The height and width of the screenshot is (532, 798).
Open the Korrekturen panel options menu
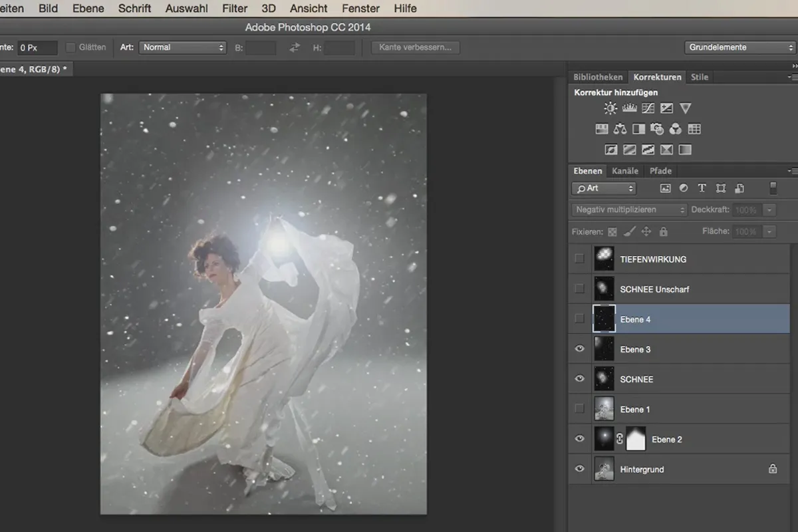point(793,77)
